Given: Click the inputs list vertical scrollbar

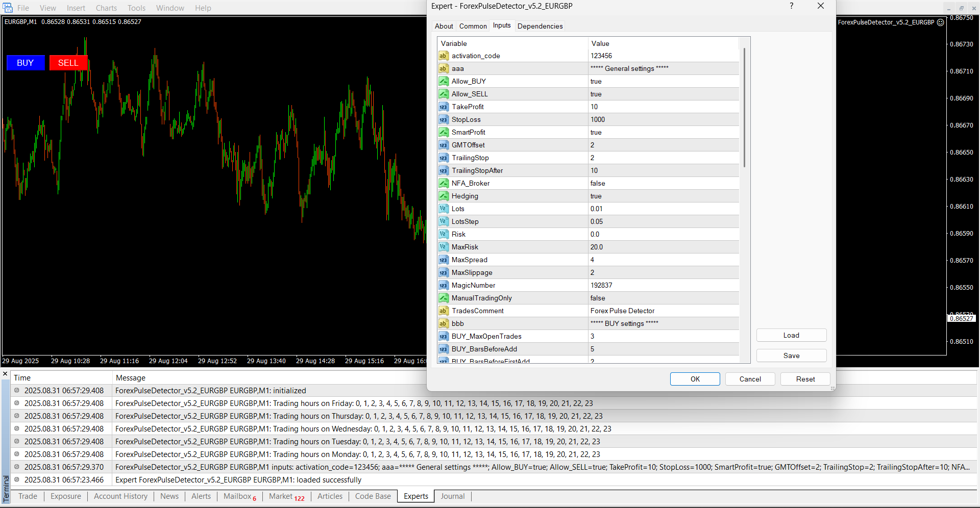Looking at the screenshot, I should click(x=744, y=107).
